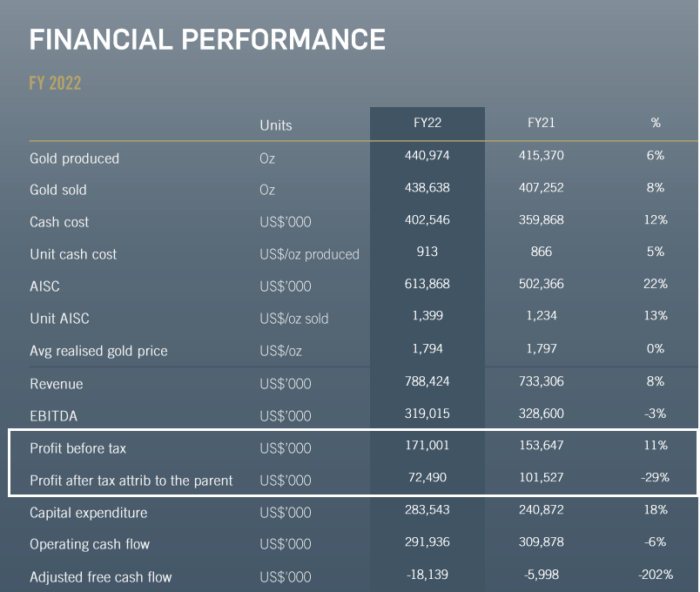Click Unit cash cost value 913
700x592 pixels.
click(x=427, y=252)
